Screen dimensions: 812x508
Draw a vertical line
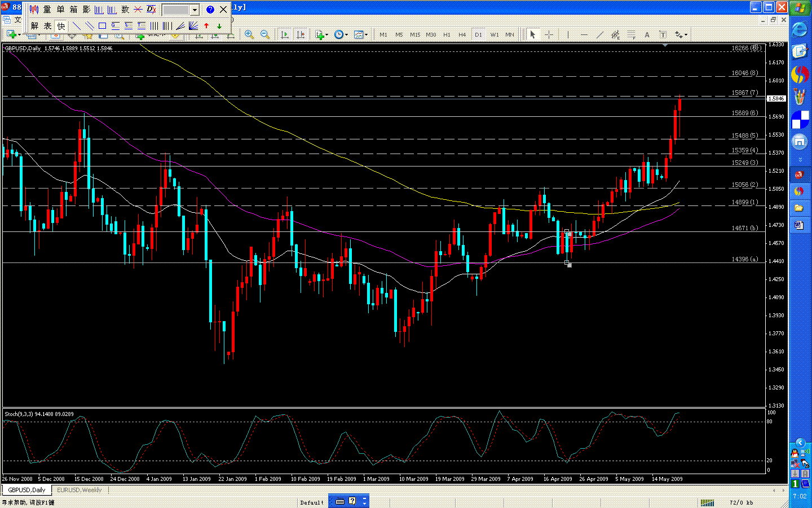568,34
